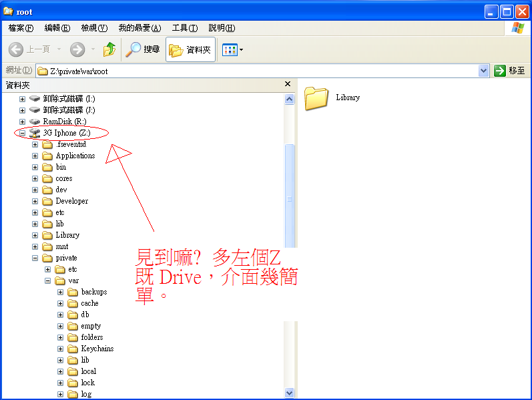This screenshot has width=532, height=400.
Task: Click the Go (移至) button
Action: pos(510,71)
